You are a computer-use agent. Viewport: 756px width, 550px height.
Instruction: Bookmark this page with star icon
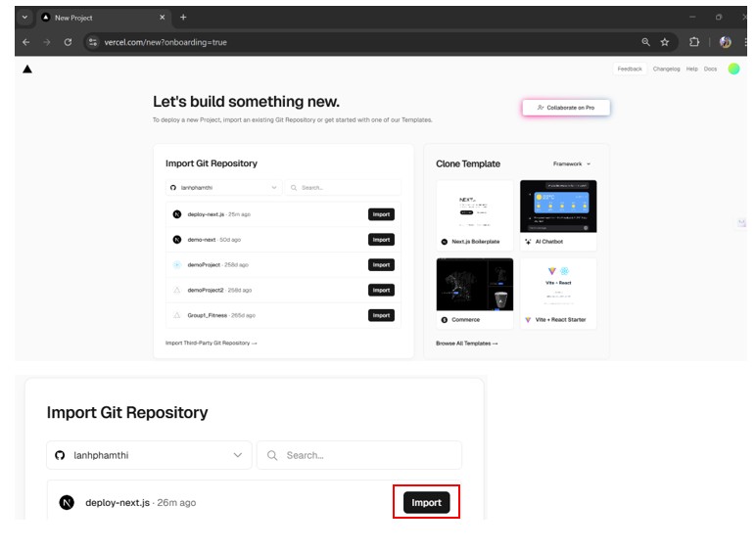point(665,42)
